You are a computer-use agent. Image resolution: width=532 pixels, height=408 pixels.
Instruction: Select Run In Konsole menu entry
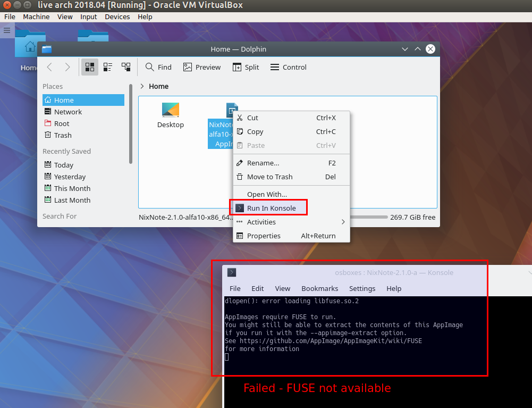click(271, 208)
